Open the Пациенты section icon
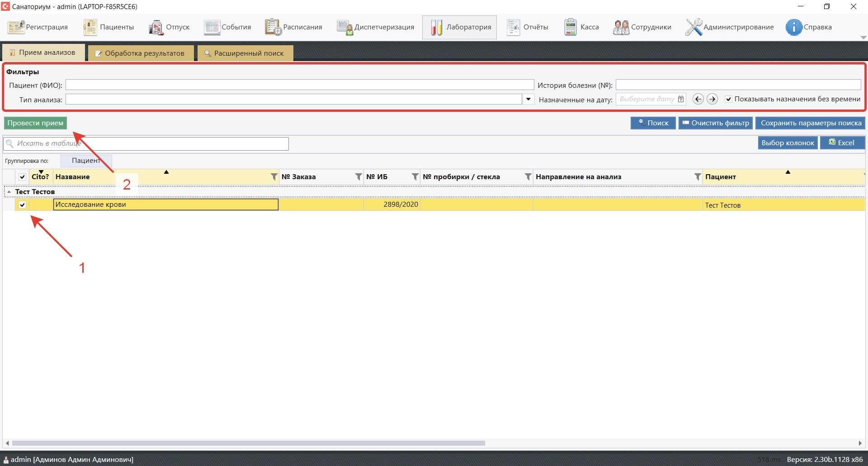This screenshot has width=868, height=466. [x=90, y=27]
